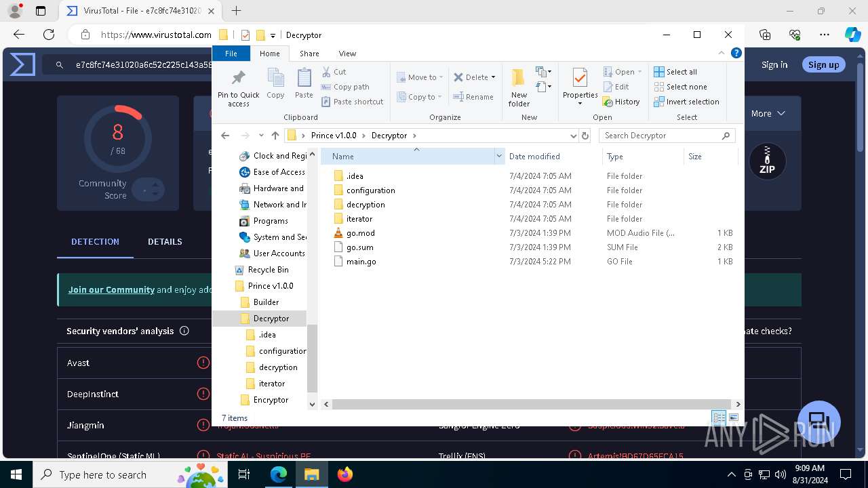The width and height of the screenshot is (868, 488).
Task: Switch to Details view layout icon
Action: coord(719,418)
